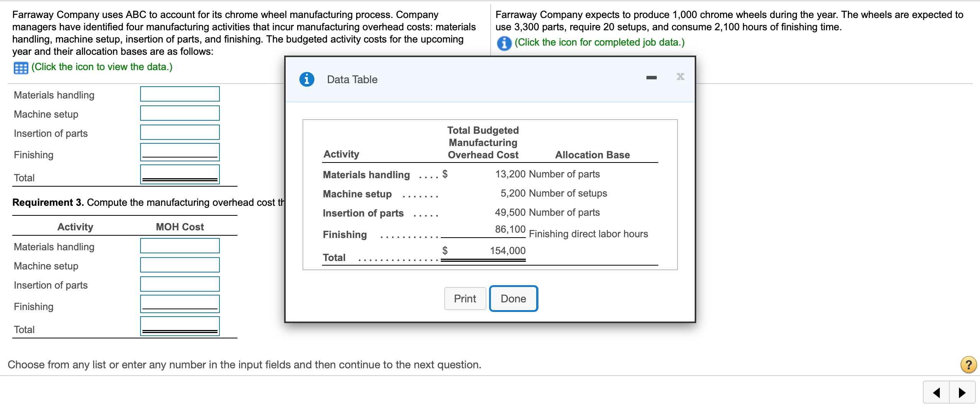The height and width of the screenshot is (412, 980).
Task: Click 'Finishing direct labor hours' text
Action: tap(589, 234)
